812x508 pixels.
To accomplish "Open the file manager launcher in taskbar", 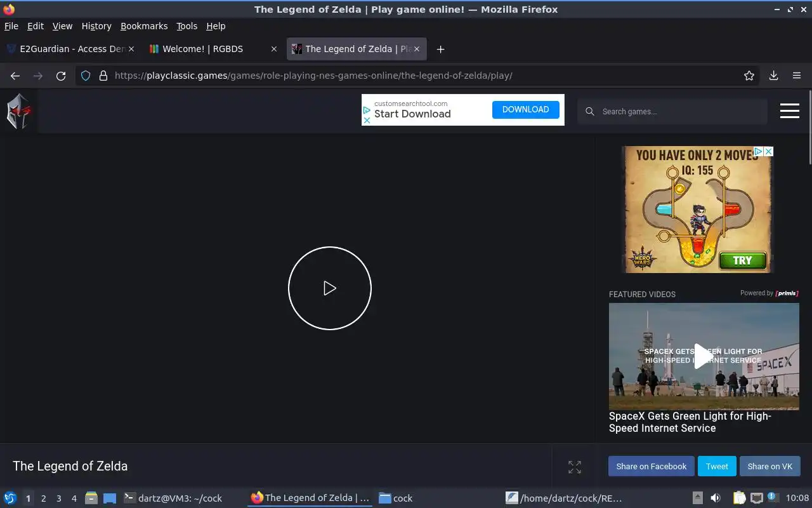I will [x=91, y=498].
